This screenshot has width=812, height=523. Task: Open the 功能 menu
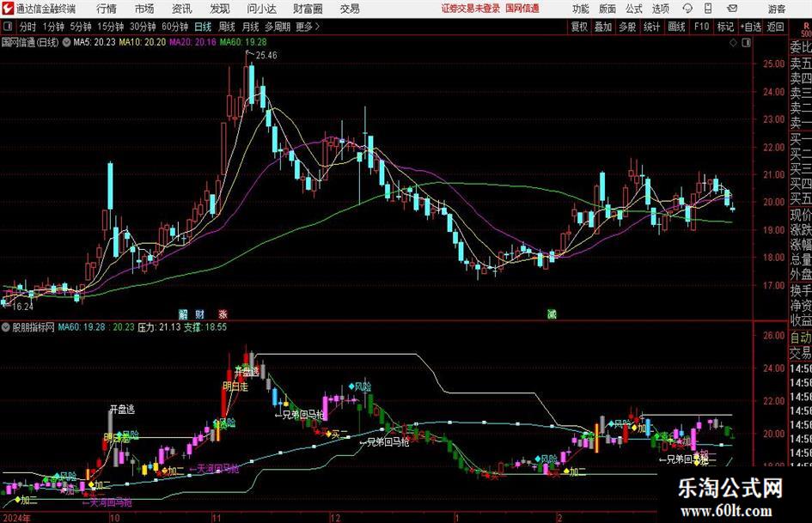pyautogui.click(x=581, y=9)
